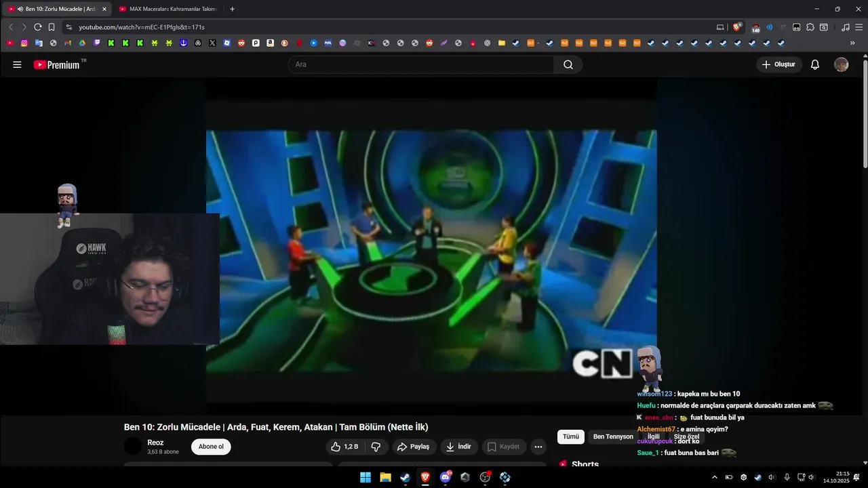Open the yellow folder bookmark
This screenshot has width=868, height=488.
click(502, 43)
